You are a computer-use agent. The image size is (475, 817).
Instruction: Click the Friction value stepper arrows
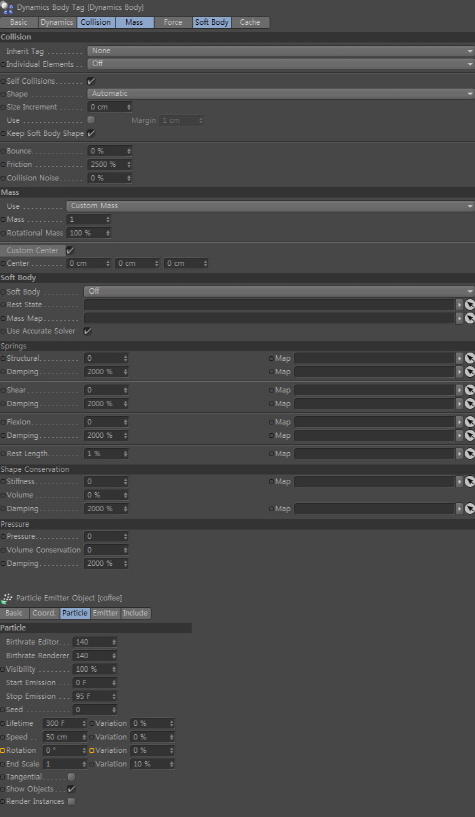(x=129, y=165)
